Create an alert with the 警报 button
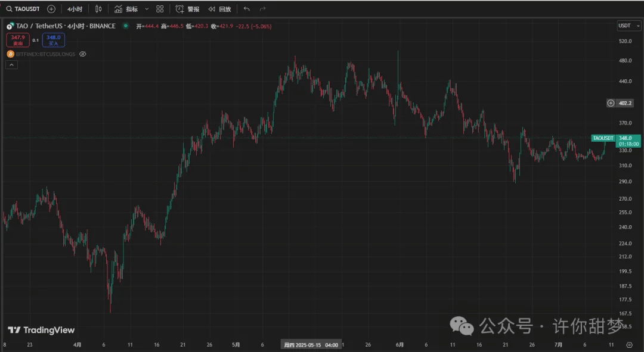The image size is (644, 352). [x=187, y=8]
